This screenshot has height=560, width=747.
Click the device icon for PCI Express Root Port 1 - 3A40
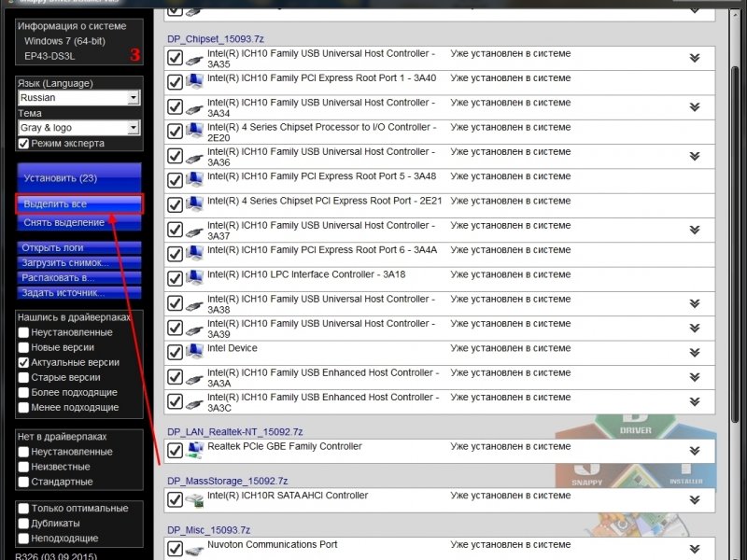click(x=194, y=81)
